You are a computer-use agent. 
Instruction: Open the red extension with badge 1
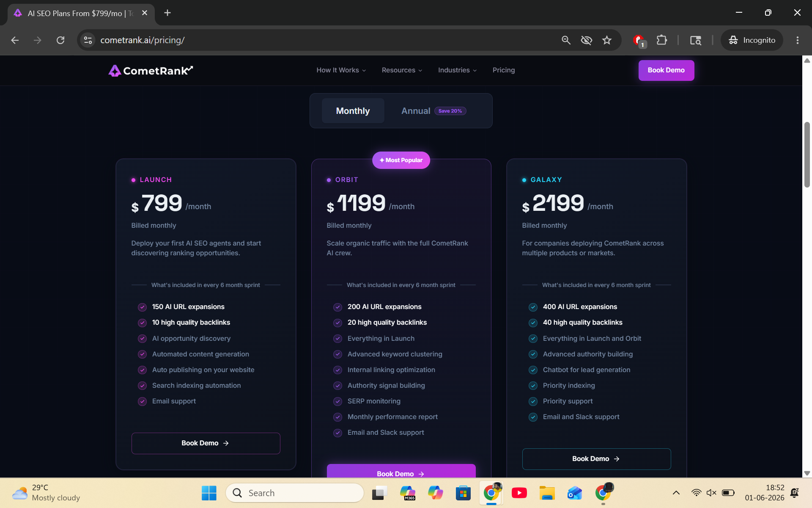[639, 41]
